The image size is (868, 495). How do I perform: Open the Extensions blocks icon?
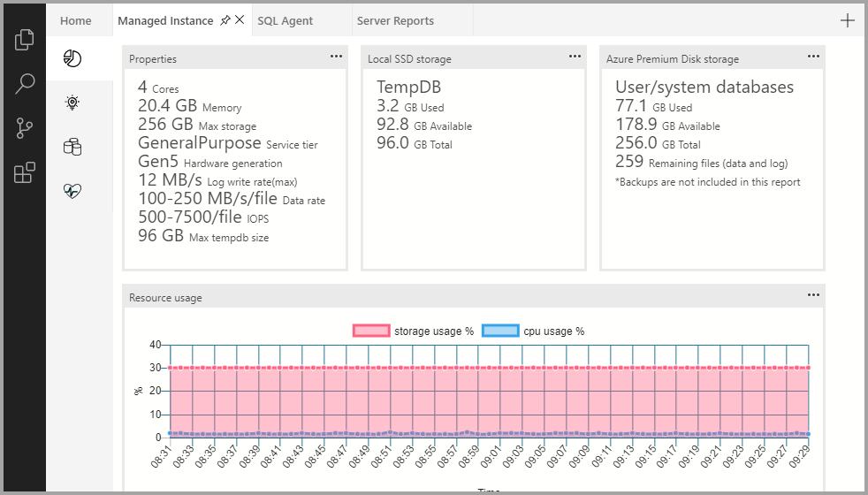point(25,173)
